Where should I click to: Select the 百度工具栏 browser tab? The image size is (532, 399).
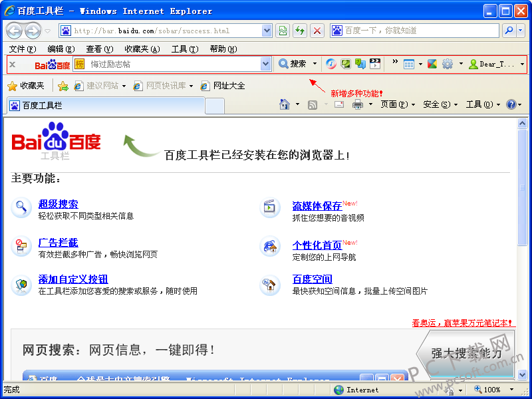pos(106,106)
